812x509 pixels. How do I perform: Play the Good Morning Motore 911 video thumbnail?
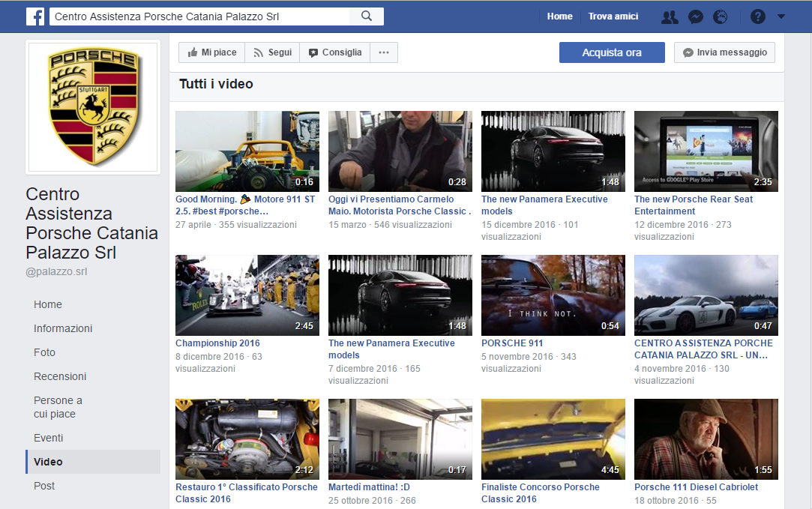point(247,151)
